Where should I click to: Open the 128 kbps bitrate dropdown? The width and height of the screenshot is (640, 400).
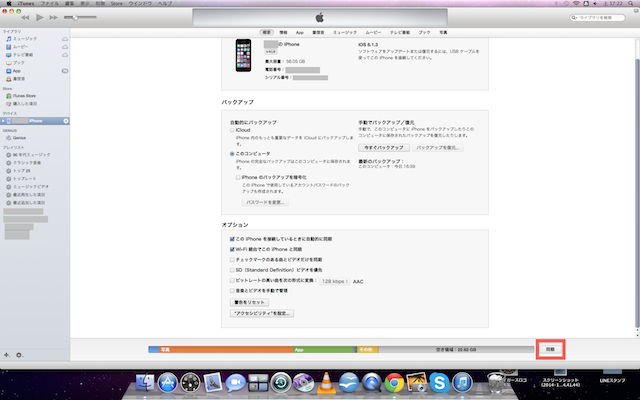[x=334, y=281]
